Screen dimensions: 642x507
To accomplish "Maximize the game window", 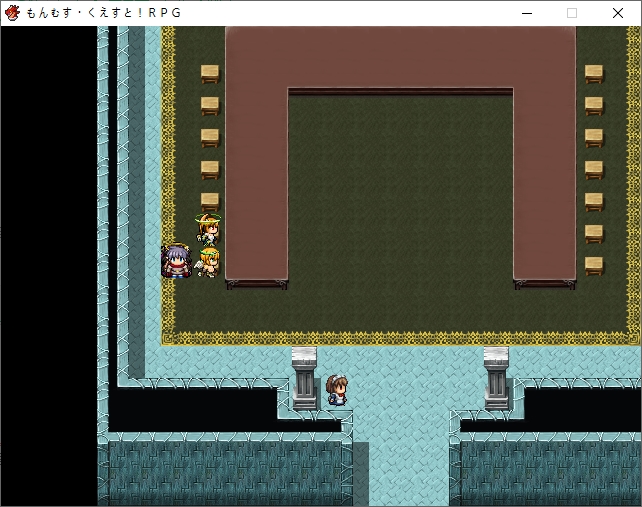I will (572, 13).
